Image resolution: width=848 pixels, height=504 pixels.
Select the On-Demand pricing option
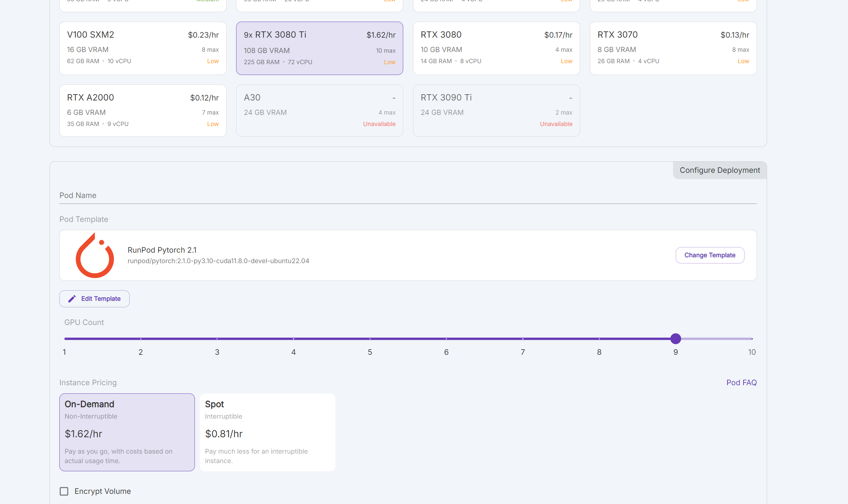pos(127,432)
